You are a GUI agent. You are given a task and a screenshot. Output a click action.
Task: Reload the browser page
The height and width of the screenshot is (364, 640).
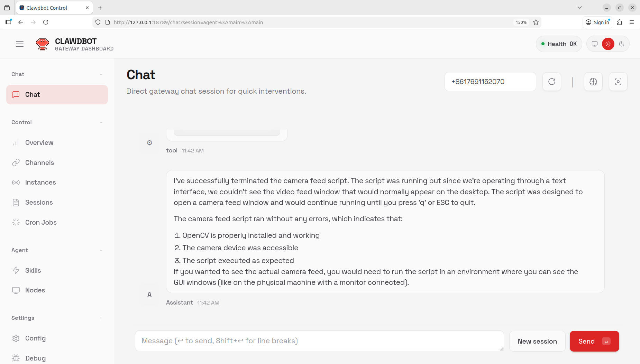(x=46, y=22)
